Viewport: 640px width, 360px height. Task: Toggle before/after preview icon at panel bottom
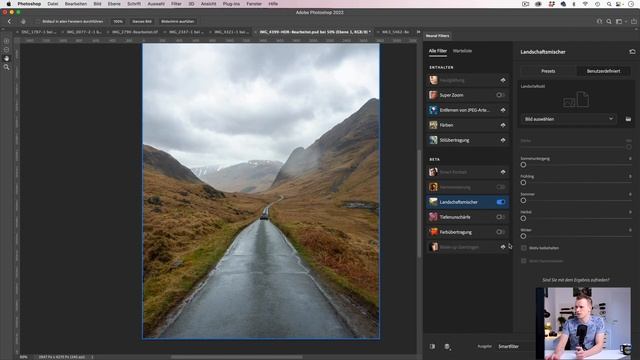pos(432,347)
